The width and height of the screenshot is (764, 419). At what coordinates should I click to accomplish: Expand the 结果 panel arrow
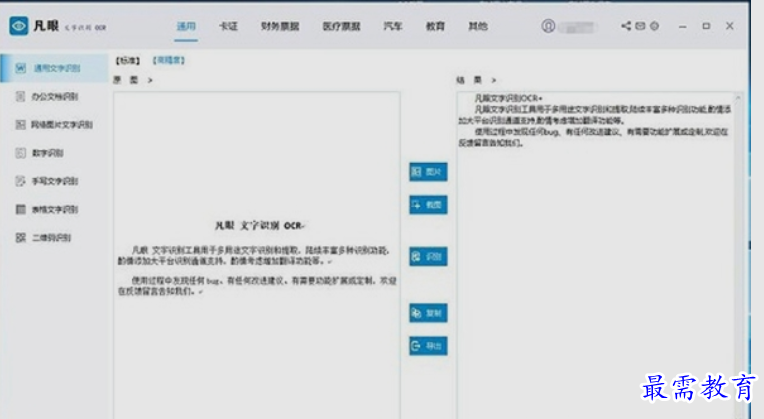494,80
